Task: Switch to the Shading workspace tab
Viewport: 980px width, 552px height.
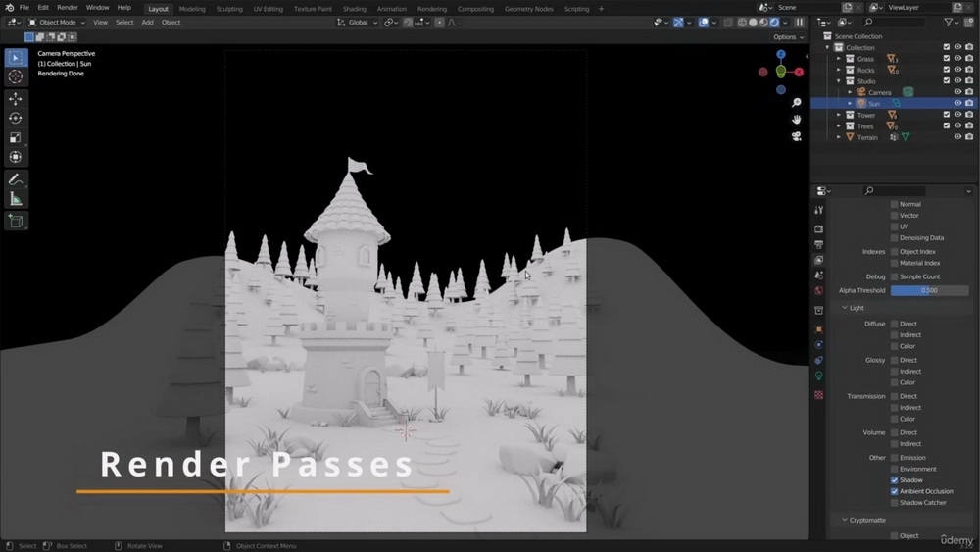Action: point(355,9)
